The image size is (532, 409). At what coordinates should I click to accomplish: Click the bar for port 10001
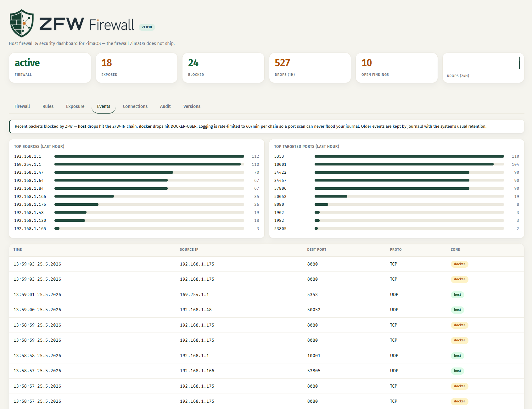[409, 164]
